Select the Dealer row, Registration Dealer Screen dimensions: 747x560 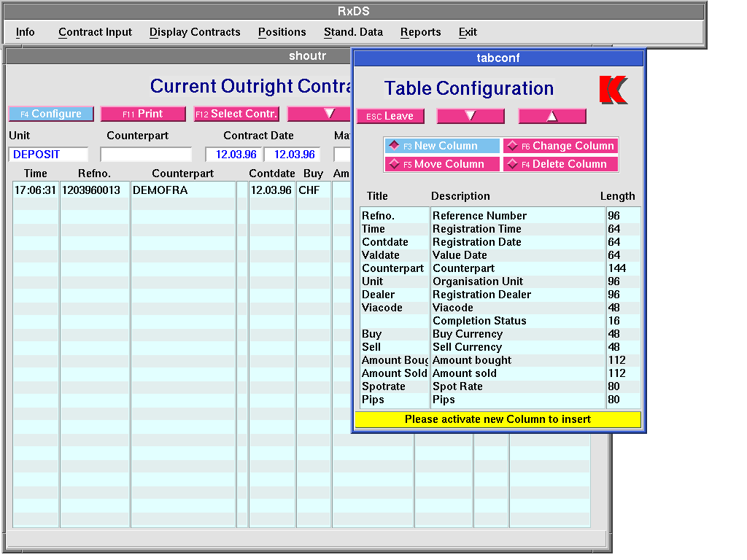[500, 295]
